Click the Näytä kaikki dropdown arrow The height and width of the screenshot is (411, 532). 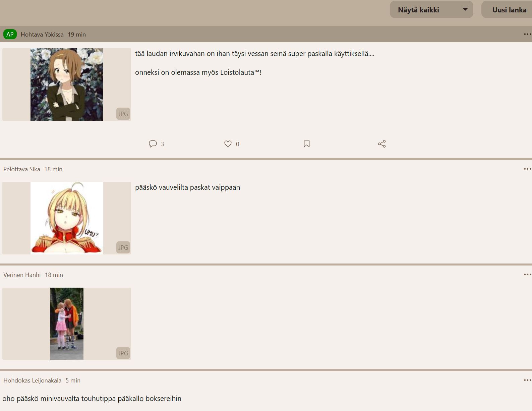point(465,9)
